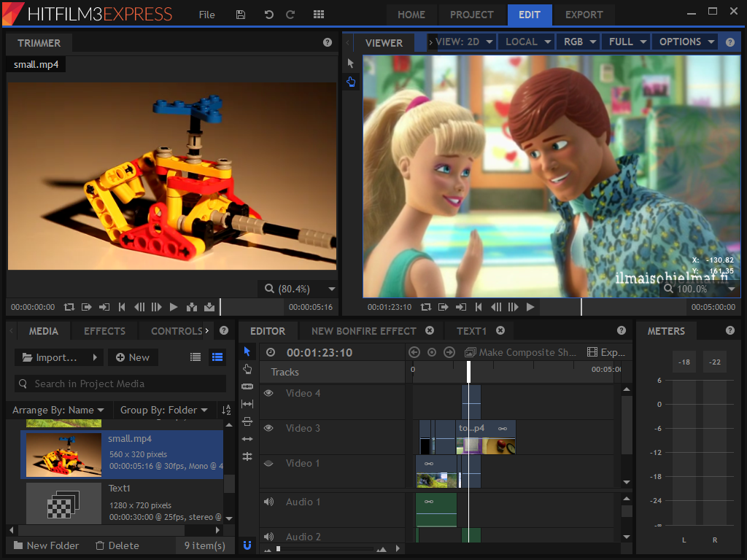Redo the last action

coord(290,15)
